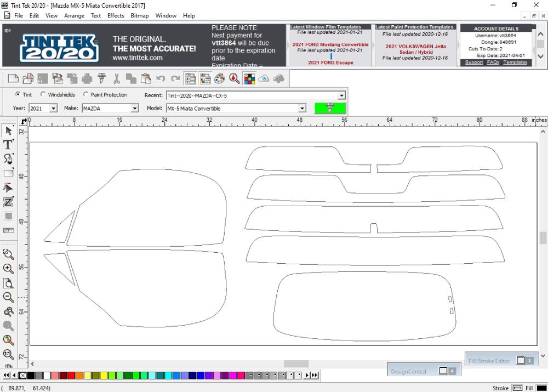The image size is (548, 392).
Task: Open the Bitmap menu
Action: pos(140,15)
